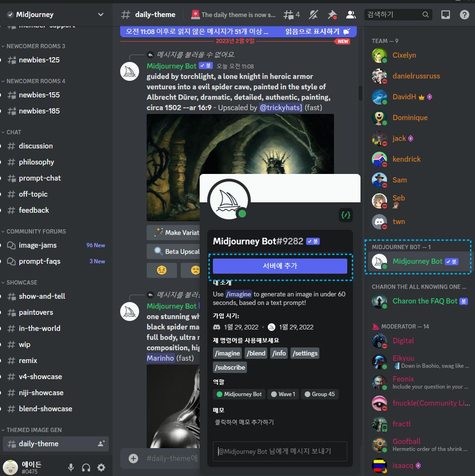The width and height of the screenshot is (475, 476).
Task: Open the threads icon showing 4
Action: 291,15
